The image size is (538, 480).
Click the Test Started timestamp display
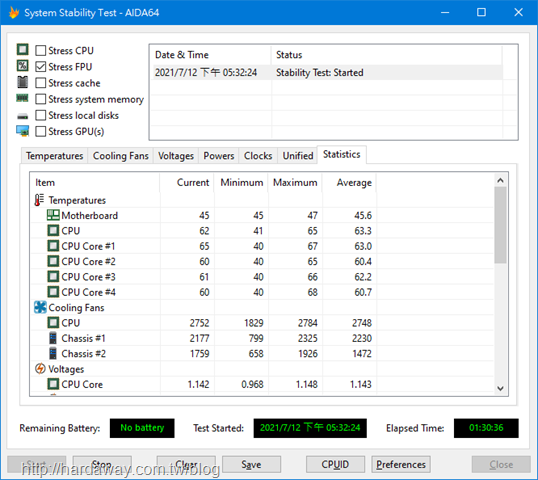(310, 428)
